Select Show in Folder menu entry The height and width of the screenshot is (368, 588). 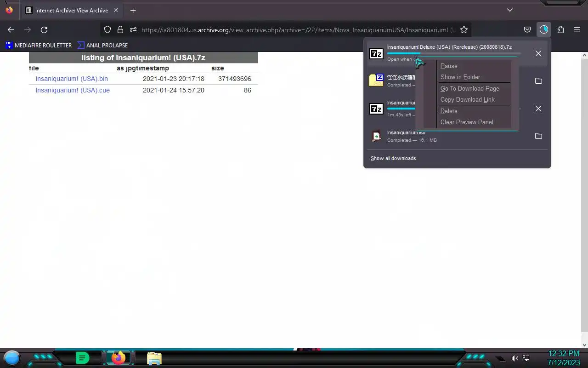point(475,77)
